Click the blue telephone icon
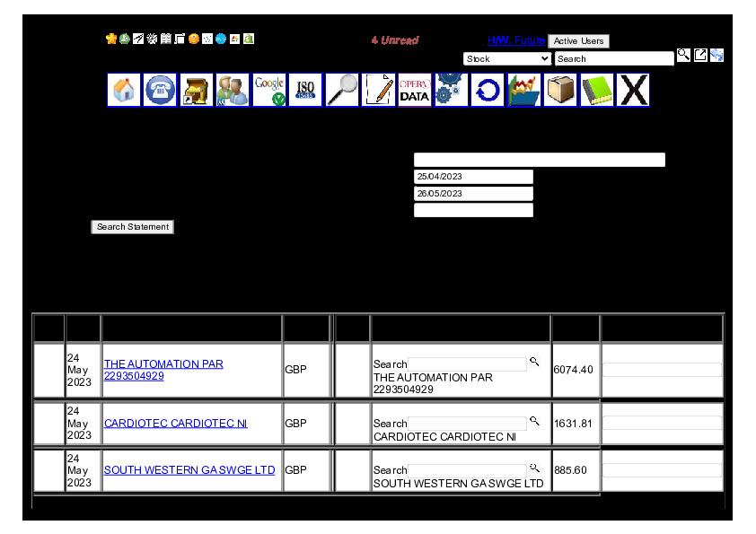 [161, 91]
